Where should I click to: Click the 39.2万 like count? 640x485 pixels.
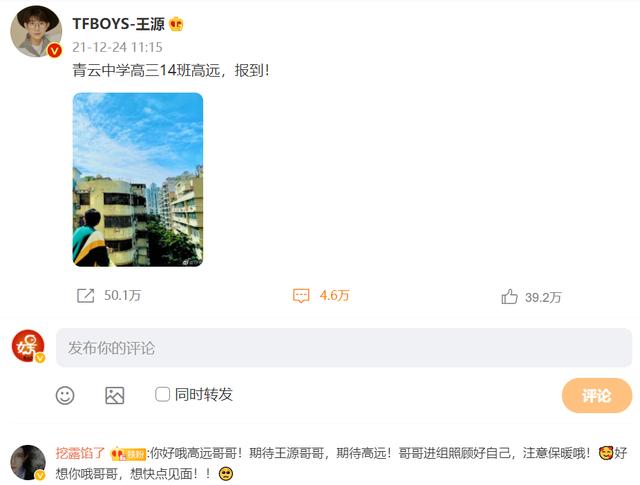[543, 297]
